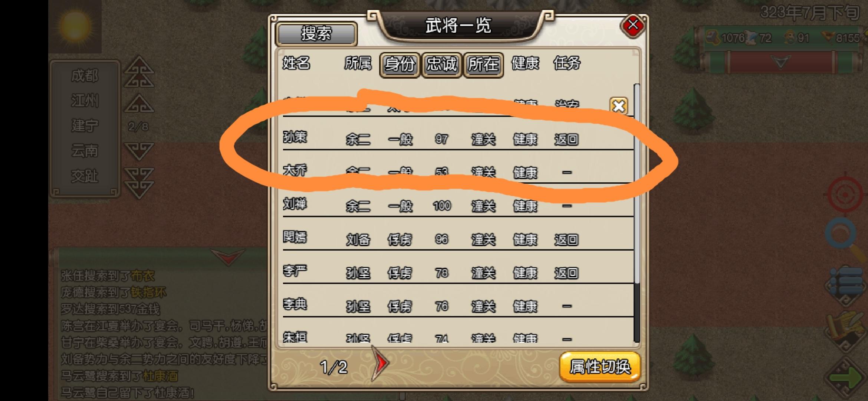Image resolution: width=868 pixels, height=401 pixels.
Task: Click the 搜索 button
Action: pyautogui.click(x=316, y=34)
